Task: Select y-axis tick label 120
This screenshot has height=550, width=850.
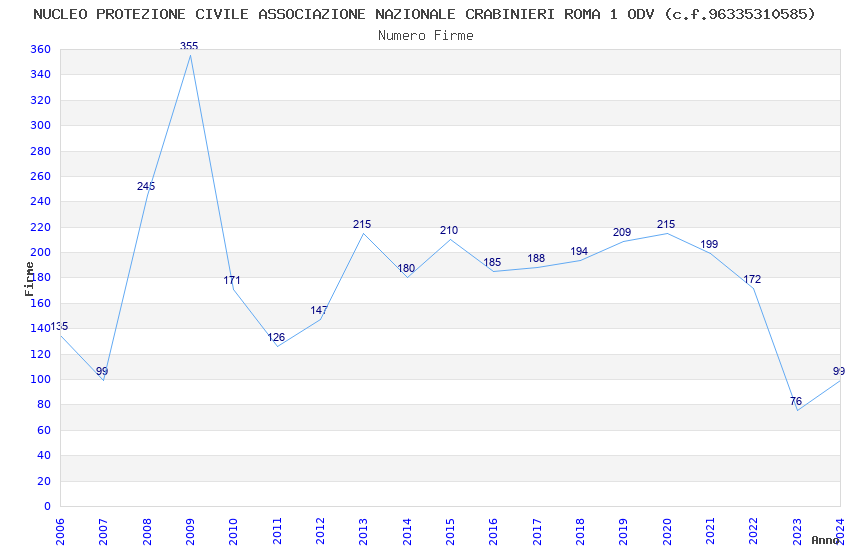Action: click(41, 354)
